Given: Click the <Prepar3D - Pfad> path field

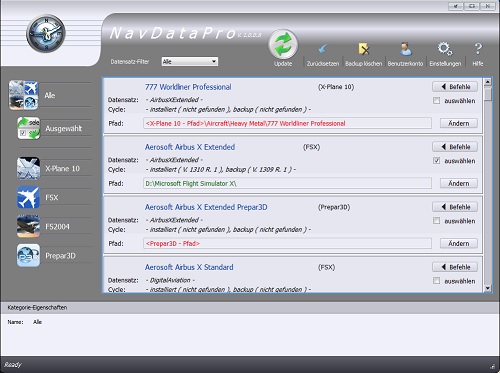Looking at the screenshot, I should click(287, 243).
